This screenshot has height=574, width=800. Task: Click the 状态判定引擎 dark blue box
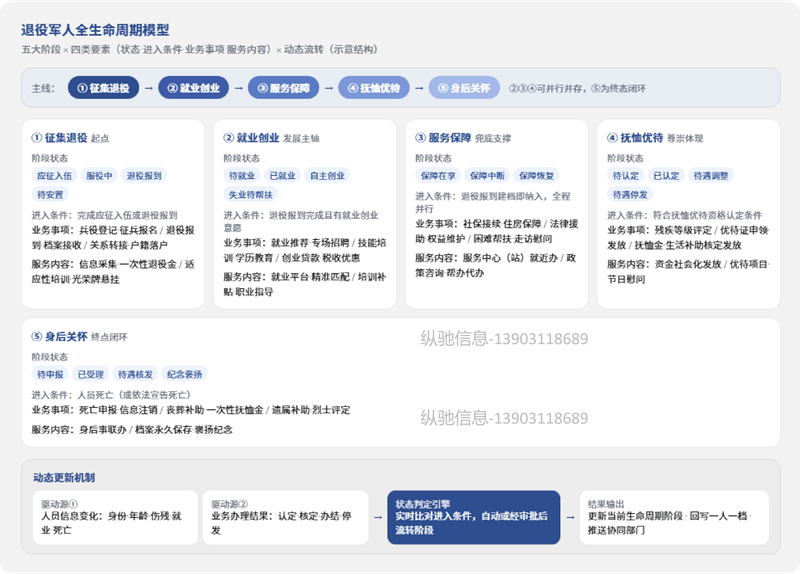pos(473,517)
